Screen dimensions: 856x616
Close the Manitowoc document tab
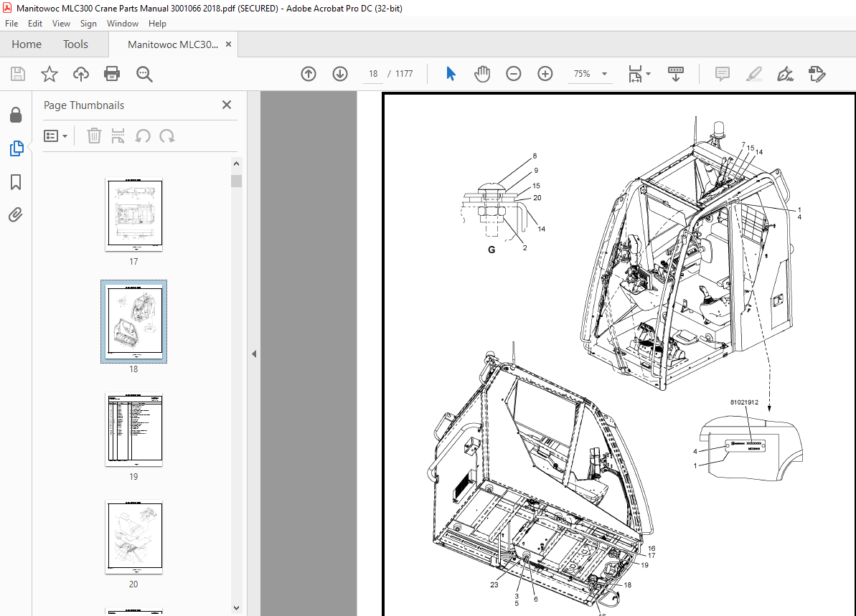pyautogui.click(x=229, y=44)
